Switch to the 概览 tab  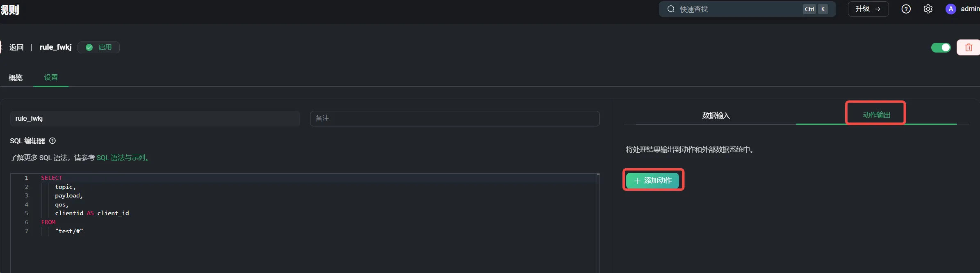click(16, 78)
